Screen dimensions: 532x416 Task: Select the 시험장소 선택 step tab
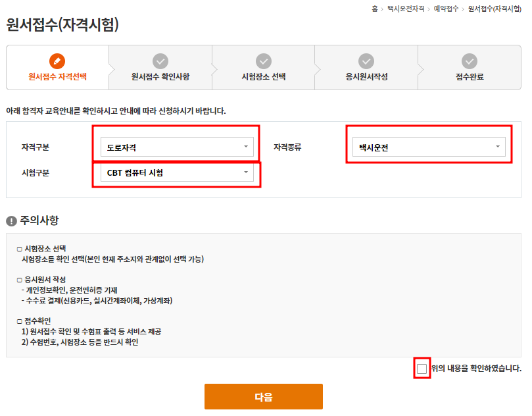point(264,68)
